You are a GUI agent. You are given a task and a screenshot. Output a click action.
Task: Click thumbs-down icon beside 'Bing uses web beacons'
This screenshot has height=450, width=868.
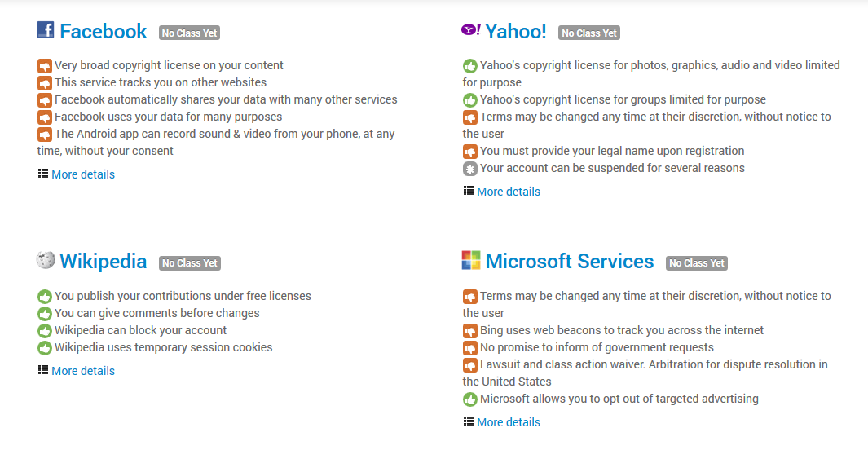pos(470,331)
